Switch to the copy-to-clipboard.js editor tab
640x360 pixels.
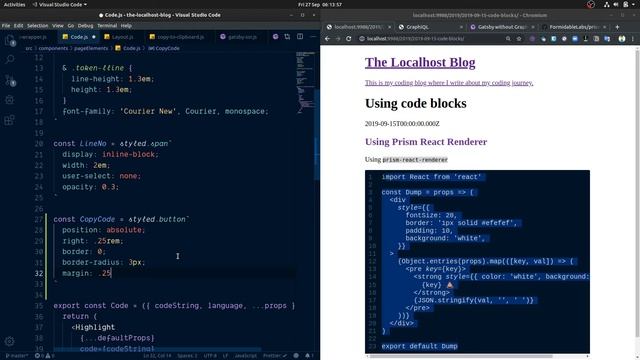click(x=180, y=37)
